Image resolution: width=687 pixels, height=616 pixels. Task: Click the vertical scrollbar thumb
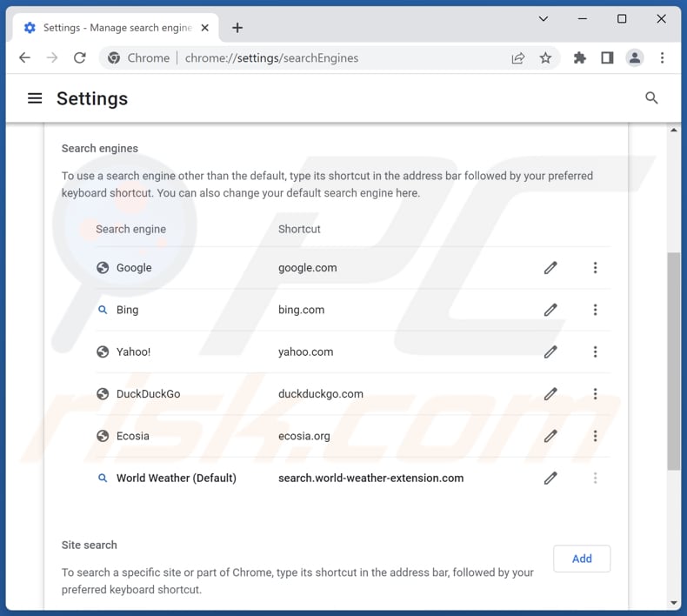(x=674, y=361)
